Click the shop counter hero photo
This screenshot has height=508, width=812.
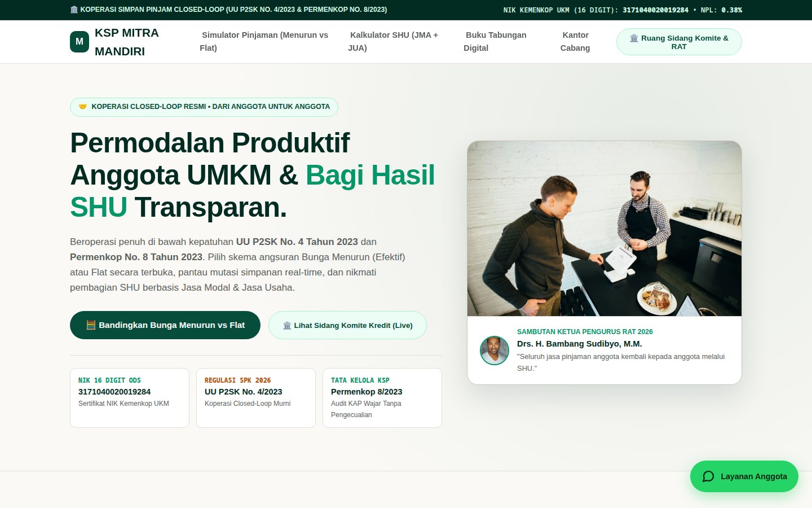[x=604, y=229]
